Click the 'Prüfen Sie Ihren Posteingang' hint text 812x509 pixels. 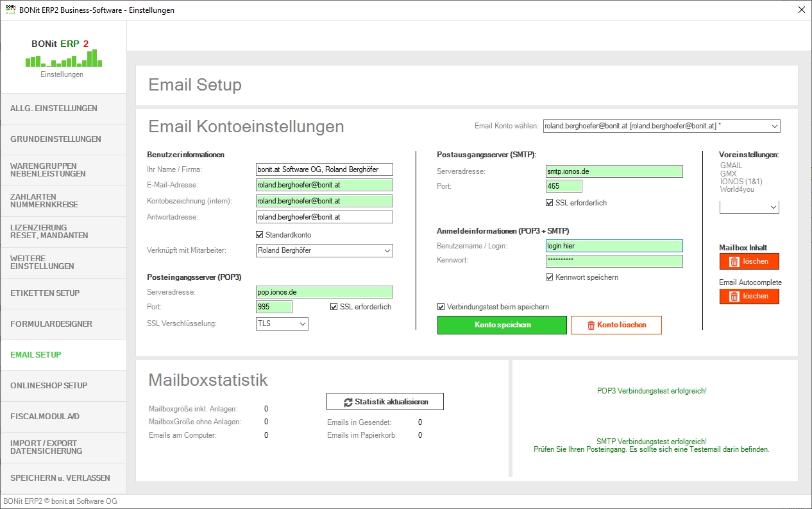[652, 449]
